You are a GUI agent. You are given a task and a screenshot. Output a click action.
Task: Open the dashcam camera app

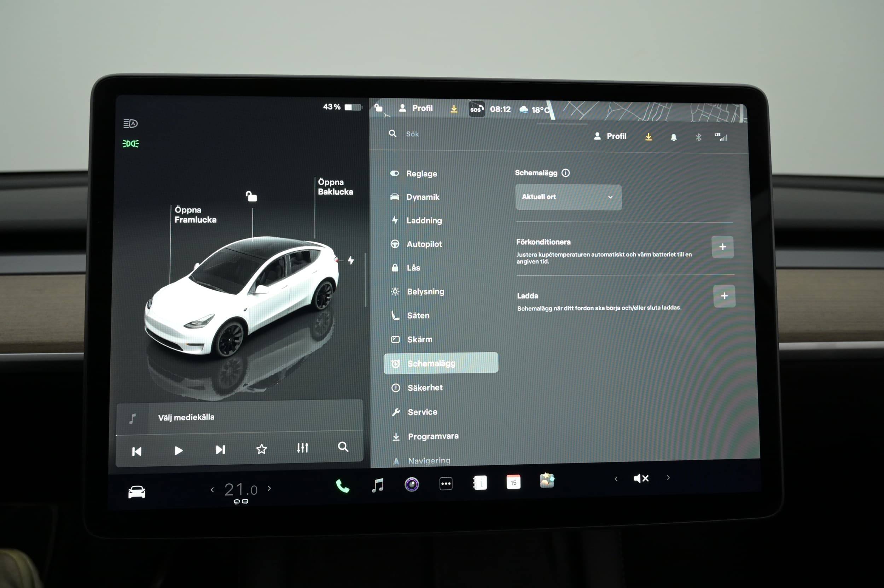[x=412, y=484]
